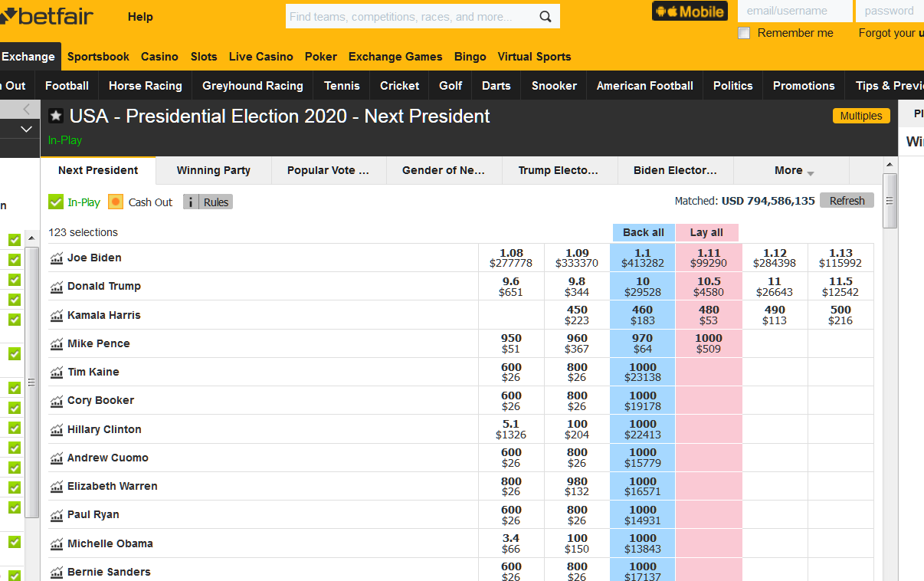The image size is (924, 581).
Task: Refresh the market prices
Action: point(847,201)
